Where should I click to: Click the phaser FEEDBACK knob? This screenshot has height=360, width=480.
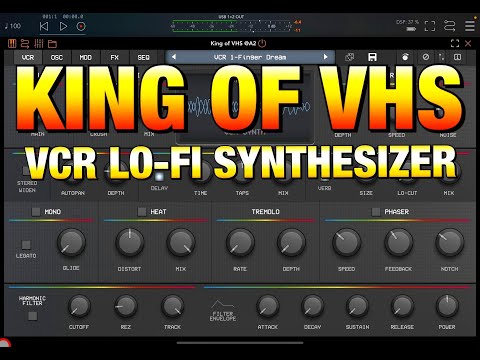tap(398, 242)
